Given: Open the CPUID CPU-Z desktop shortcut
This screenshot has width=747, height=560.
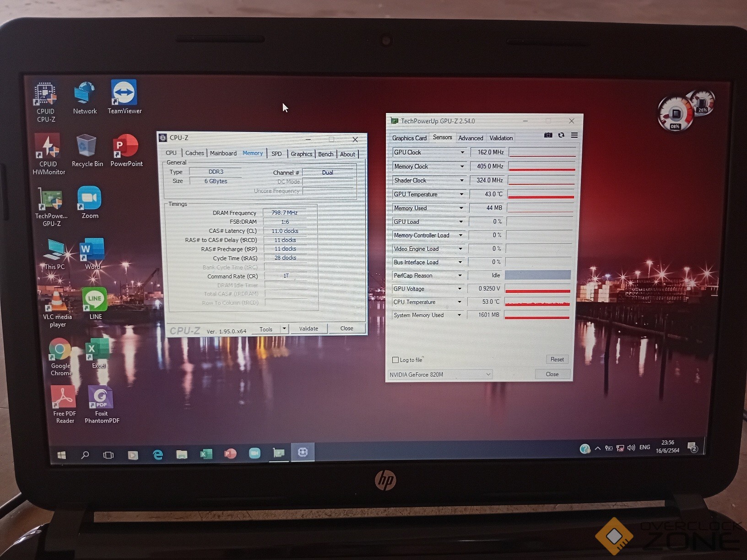Looking at the screenshot, I should [46, 102].
